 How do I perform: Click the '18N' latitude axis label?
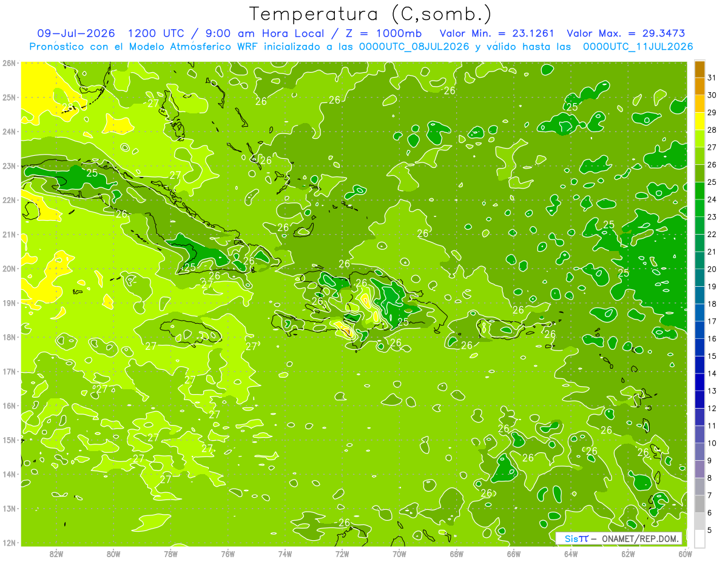tap(10, 337)
